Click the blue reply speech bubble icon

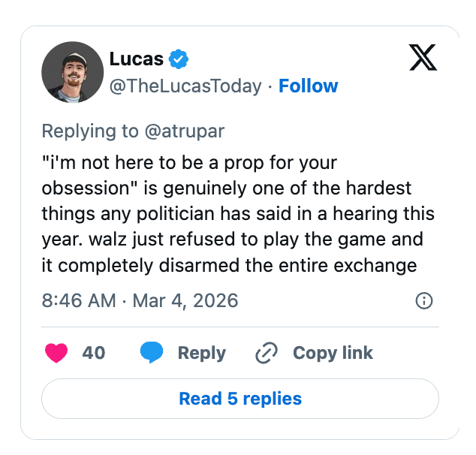[152, 353]
